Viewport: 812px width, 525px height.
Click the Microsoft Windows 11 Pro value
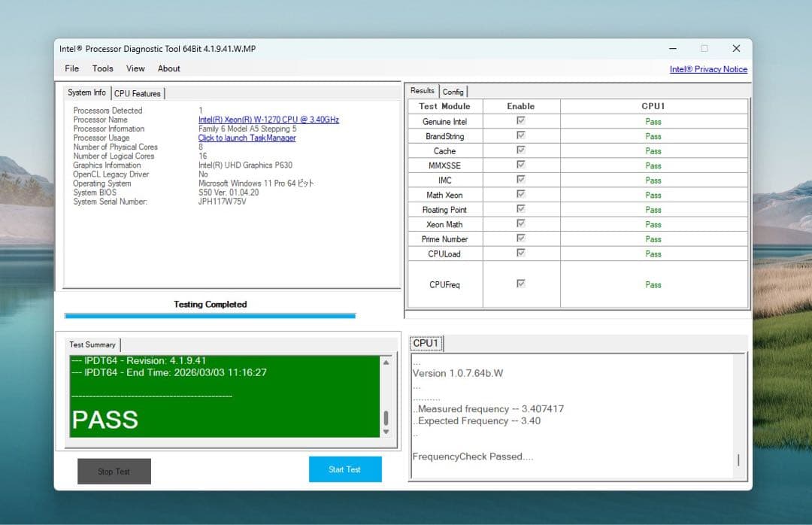pyautogui.click(x=256, y=184)
